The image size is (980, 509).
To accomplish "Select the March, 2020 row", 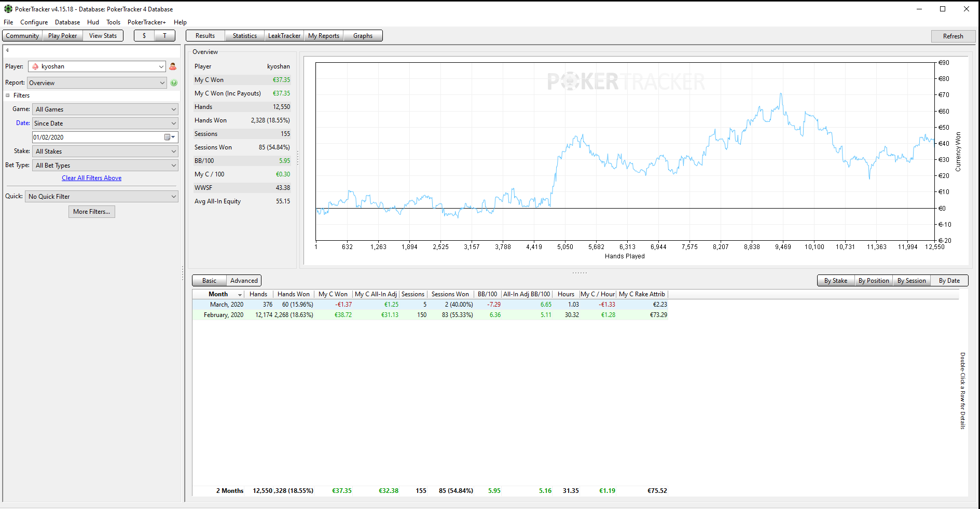I will [430, 305].
